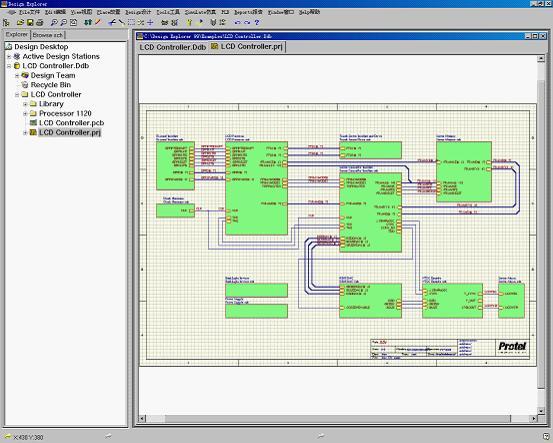The height and width of the screenshot is (443, 553).
Task: Open the Reports menu
Action: coord(248,12)
